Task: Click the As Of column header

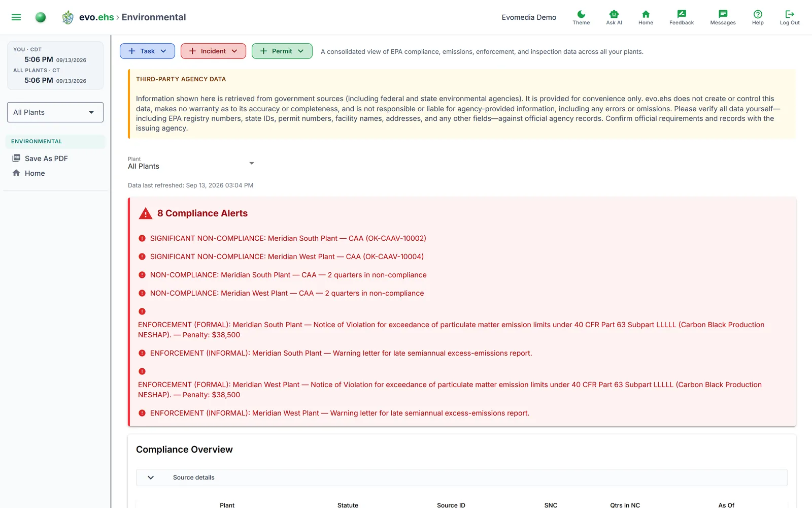Action: point(726,505)
